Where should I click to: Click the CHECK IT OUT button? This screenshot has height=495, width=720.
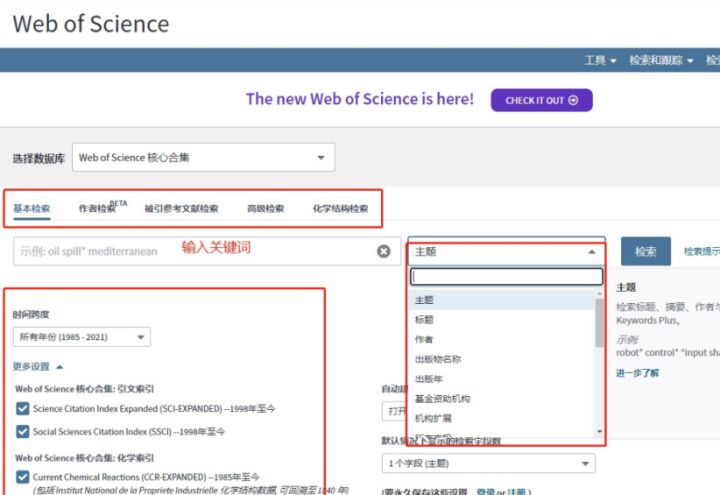coord(541,100)
